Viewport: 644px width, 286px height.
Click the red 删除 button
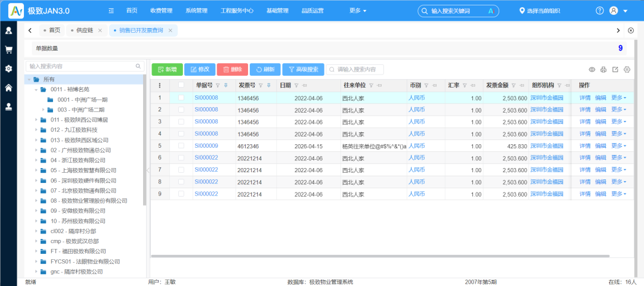232,69
